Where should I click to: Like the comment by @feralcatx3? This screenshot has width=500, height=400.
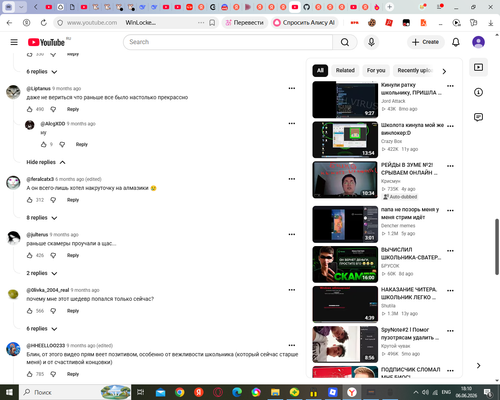pyautogui.click(x=29, y=200)
